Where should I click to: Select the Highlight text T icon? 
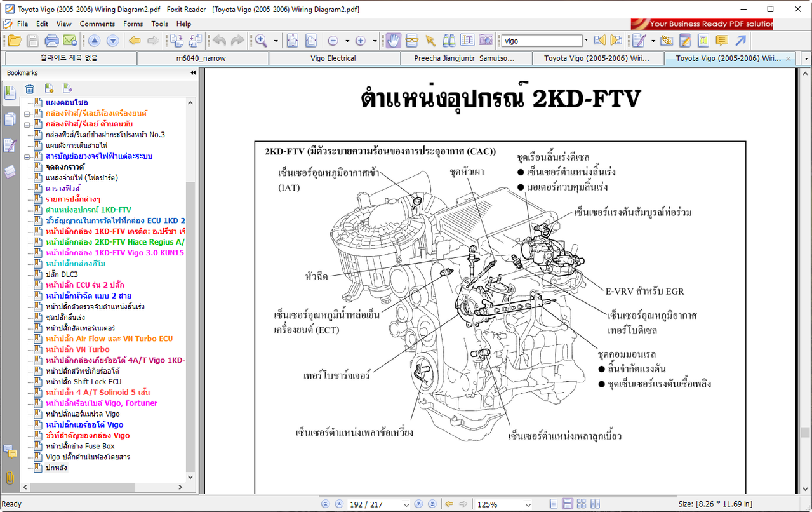703,41
